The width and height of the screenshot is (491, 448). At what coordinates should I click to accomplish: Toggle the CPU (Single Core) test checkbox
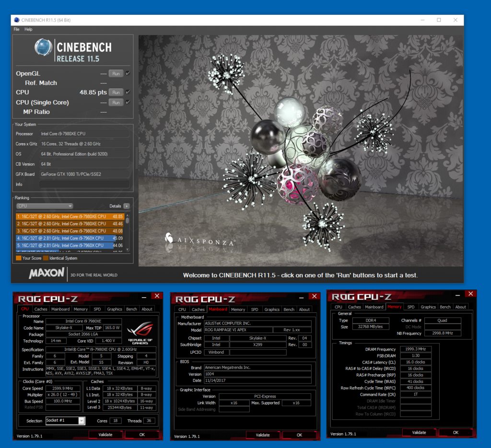[x=128, y=102]
